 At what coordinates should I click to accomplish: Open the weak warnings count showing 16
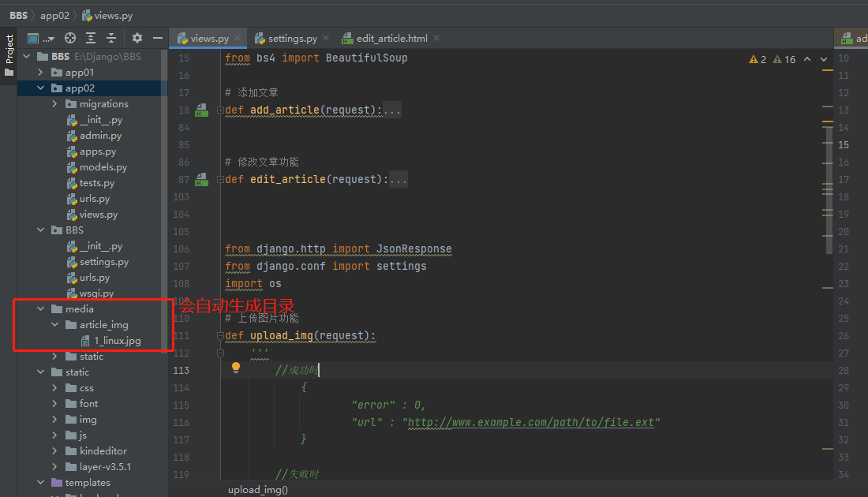pyautogui.click(x=784, y=59)
